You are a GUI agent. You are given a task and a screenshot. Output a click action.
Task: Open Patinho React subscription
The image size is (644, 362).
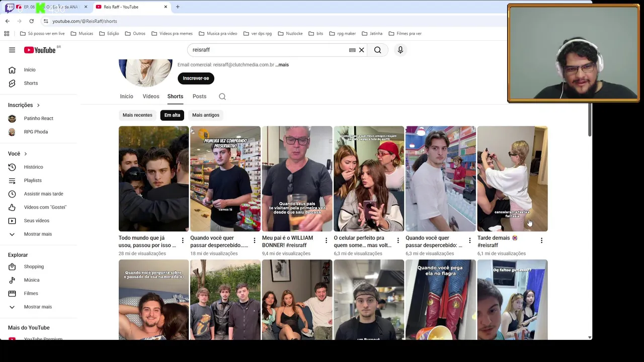(38, 119)
